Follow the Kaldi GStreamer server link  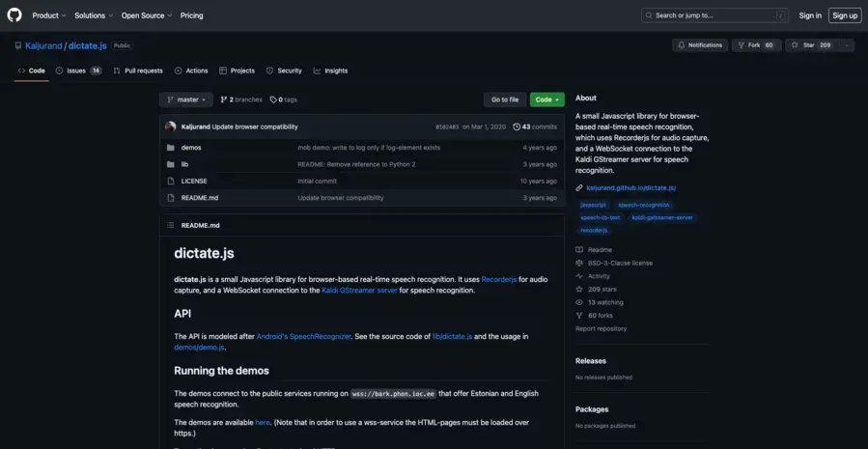[359, 290]
